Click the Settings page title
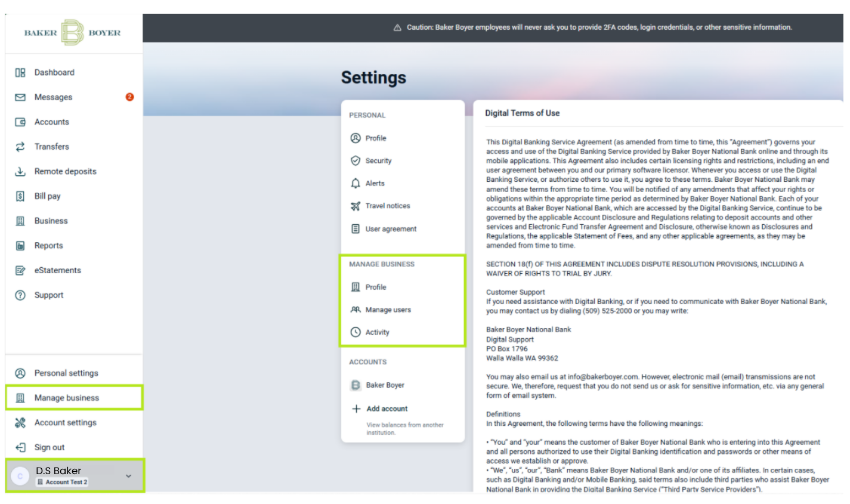 373,78
